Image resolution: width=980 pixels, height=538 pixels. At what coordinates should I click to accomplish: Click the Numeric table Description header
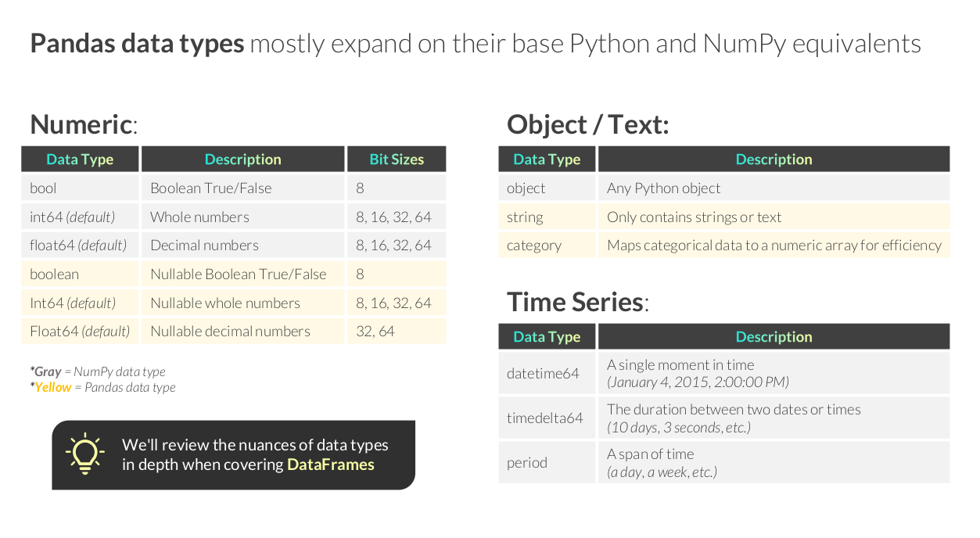(x=242, y=160)
